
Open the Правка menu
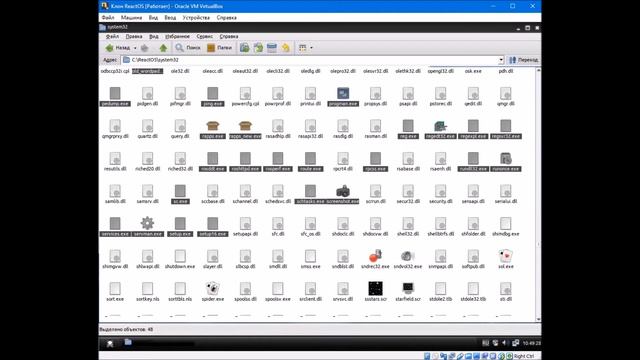pyautogui.click(x=134, y=36)
